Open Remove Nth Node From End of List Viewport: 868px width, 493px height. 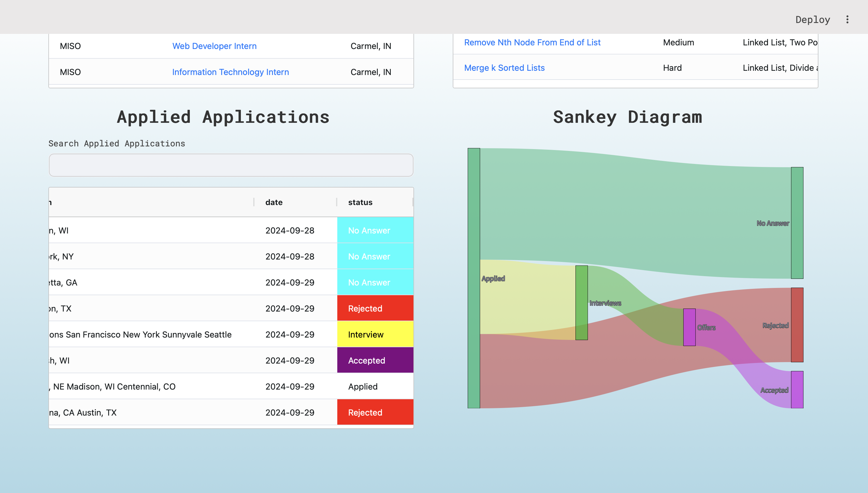532,42
